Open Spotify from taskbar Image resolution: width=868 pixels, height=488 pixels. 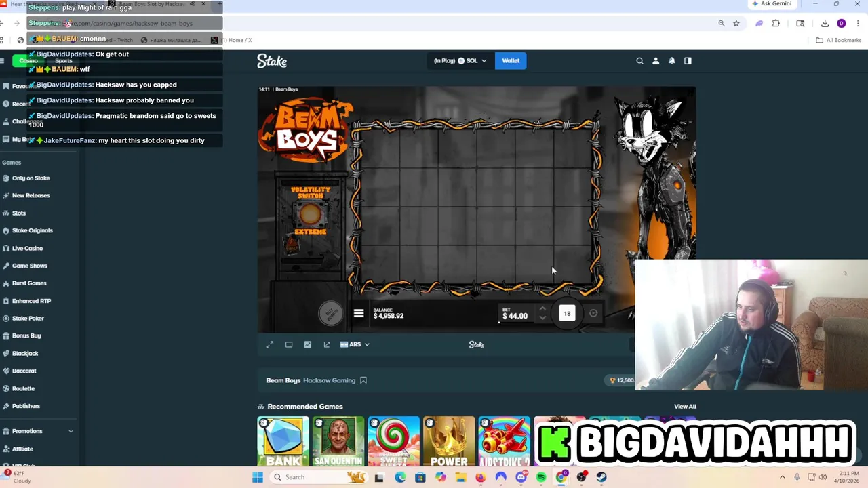pyautogui.click(x=541, y=477)
